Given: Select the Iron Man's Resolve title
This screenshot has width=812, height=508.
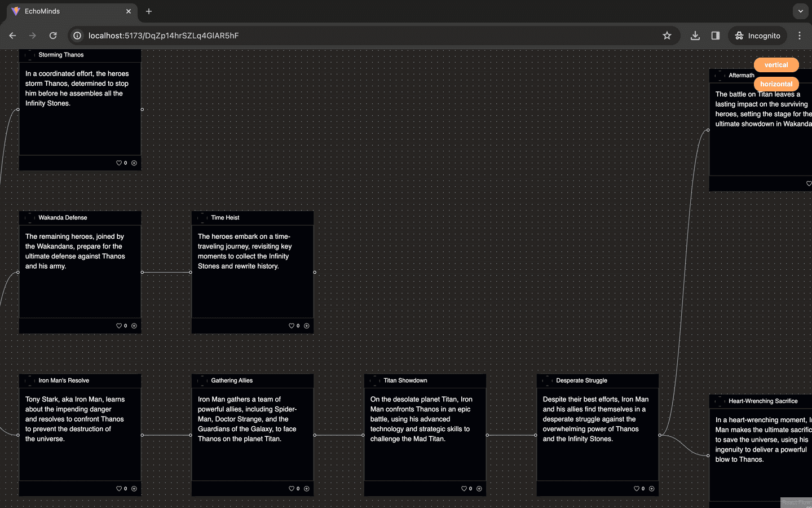Looking at the screenshot, I should click(x=64, y=380).
